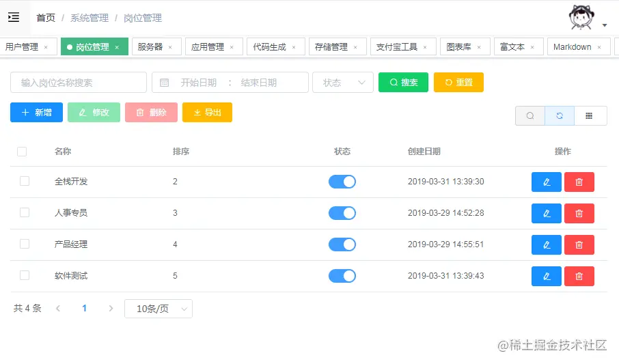Close the 岗位管理 tab
The width and height of the screenshot is (619, 364).
(x=117, y=47)
